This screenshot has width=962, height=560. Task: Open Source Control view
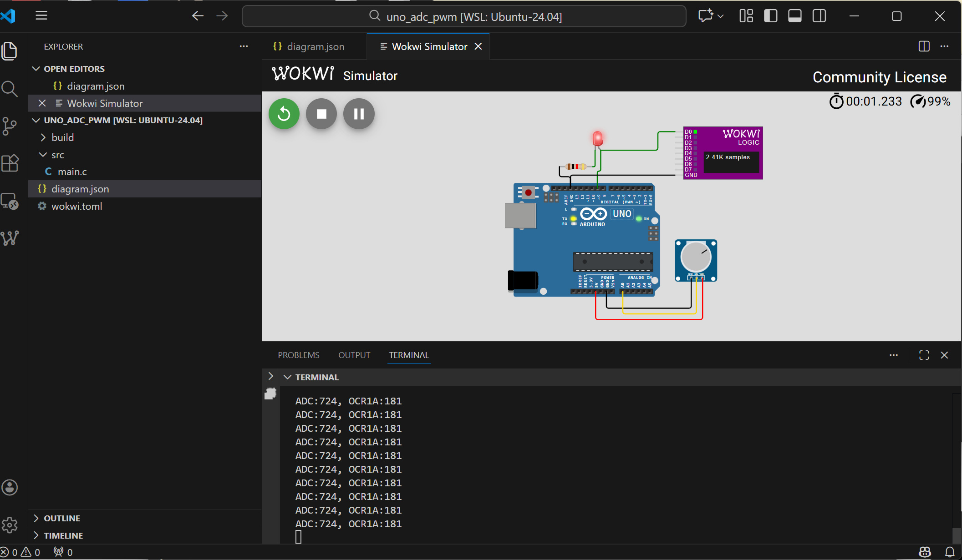pyautogui.click(x=10, y=126)
